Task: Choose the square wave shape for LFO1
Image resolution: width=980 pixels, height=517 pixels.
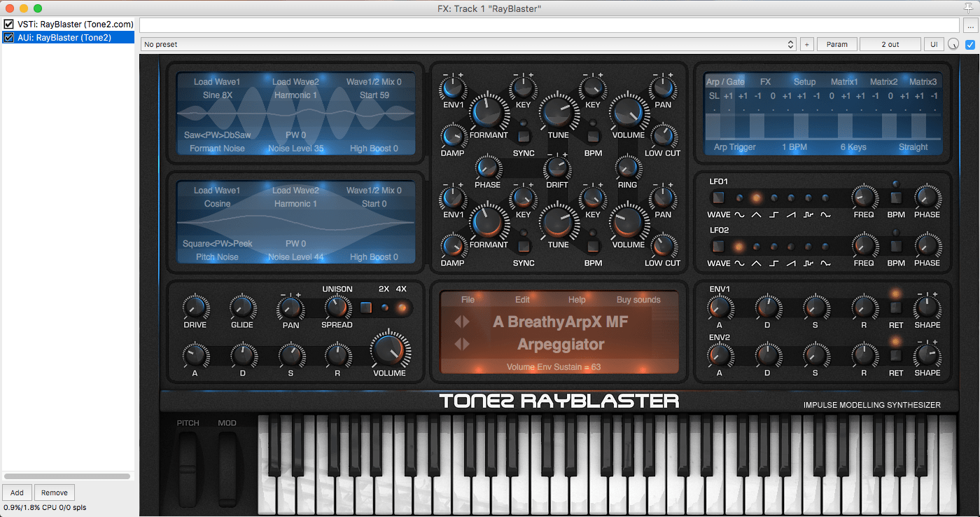Action: (x=774, y=198)
